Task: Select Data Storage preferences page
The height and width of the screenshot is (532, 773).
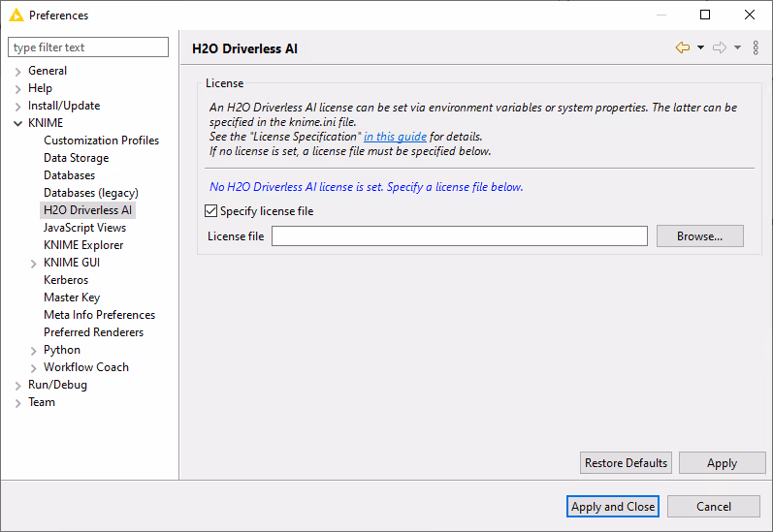Action: (x=76, y=158)
